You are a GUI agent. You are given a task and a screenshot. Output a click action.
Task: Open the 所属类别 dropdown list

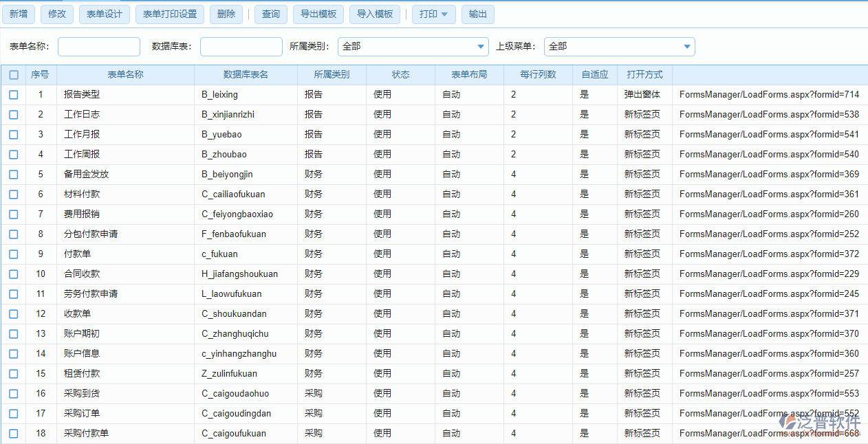click(x=413, y=47)
